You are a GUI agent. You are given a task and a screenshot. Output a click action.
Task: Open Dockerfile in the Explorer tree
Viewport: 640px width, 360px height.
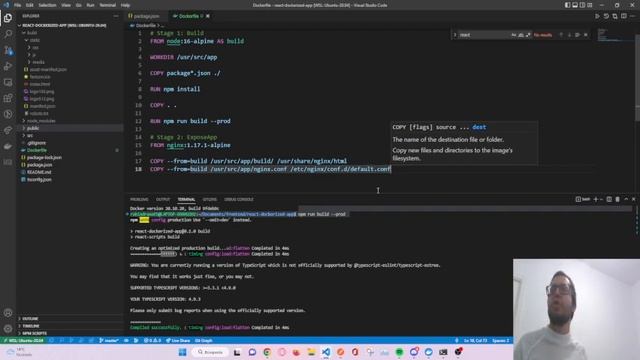pos(36,150)
